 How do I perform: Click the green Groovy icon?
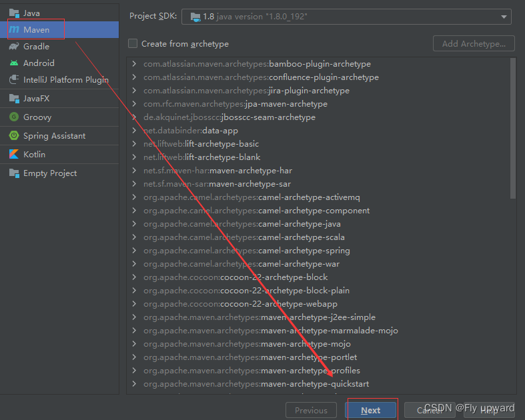tap(14, 117)
